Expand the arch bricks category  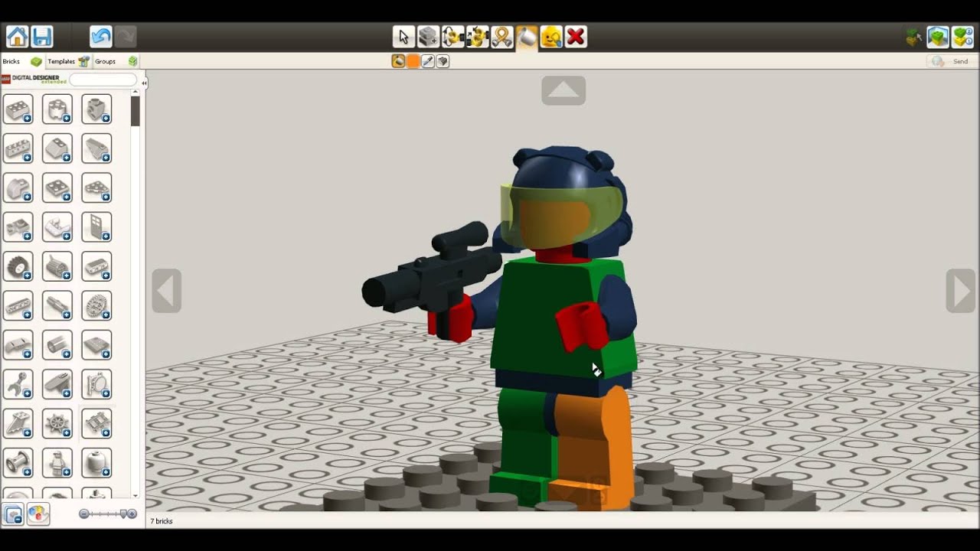point(18,188)
